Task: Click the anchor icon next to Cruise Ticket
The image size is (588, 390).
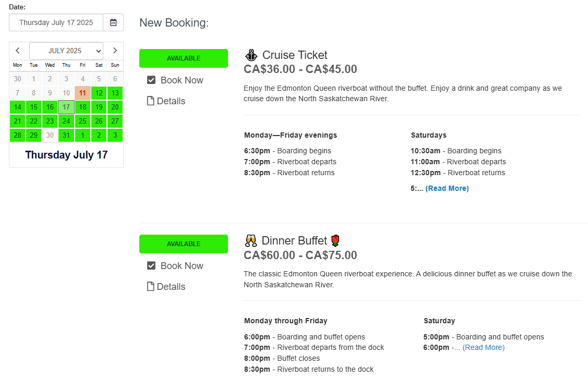Action: tap(251, 55)
